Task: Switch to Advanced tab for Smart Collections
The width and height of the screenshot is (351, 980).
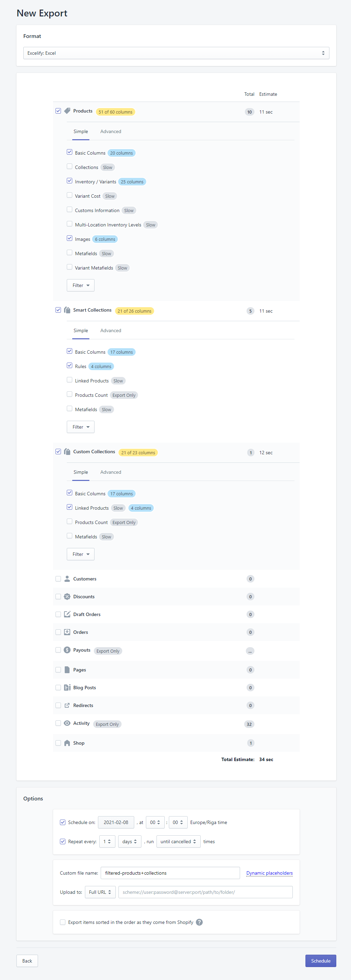Action: [x=110, y=330]
